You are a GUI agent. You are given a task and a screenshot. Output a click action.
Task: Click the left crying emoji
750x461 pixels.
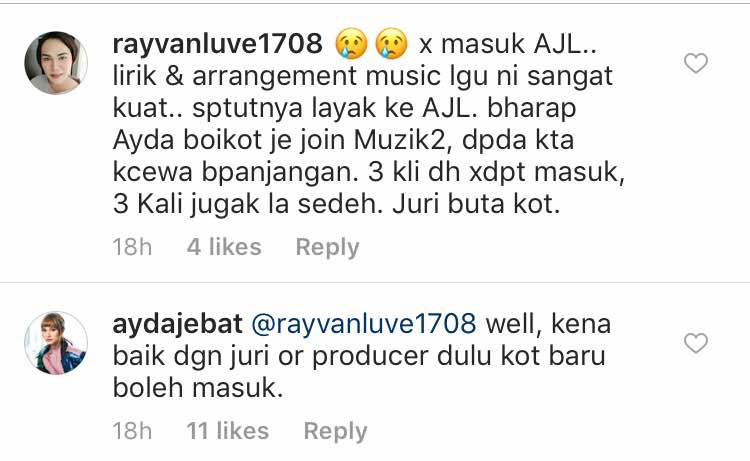point(352,44)
